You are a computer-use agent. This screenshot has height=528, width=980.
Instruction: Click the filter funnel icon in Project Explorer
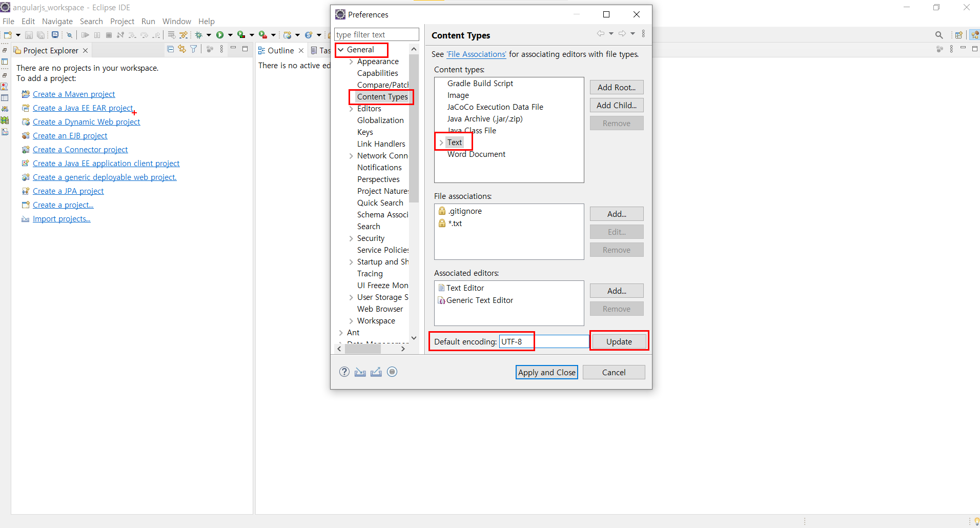(194, 49)
